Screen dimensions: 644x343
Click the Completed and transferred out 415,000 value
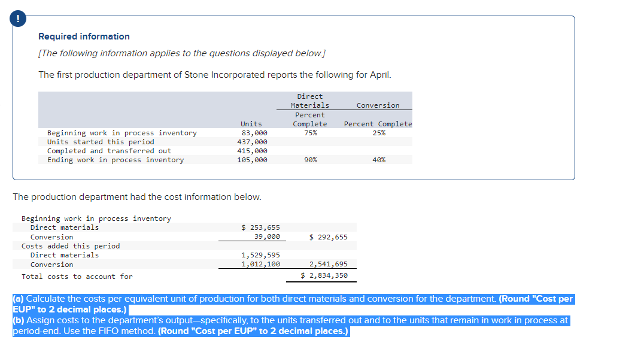[252, 151]
